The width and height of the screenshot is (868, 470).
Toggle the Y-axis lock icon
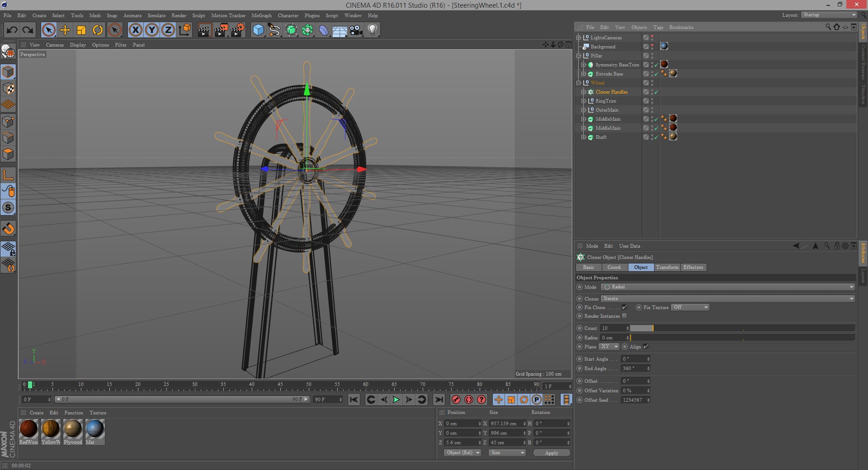(x=152, y=30)
